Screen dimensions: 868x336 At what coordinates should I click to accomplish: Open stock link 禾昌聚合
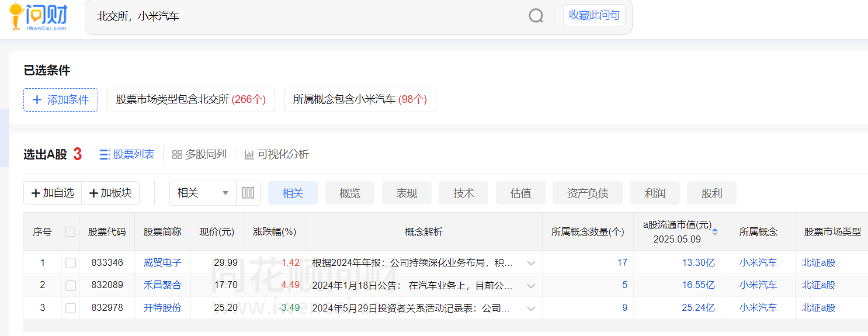coord(162,285)
